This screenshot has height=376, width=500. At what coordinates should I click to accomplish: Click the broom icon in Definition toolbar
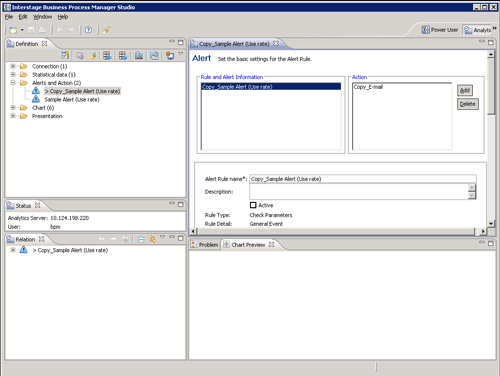tap(93, 56)
